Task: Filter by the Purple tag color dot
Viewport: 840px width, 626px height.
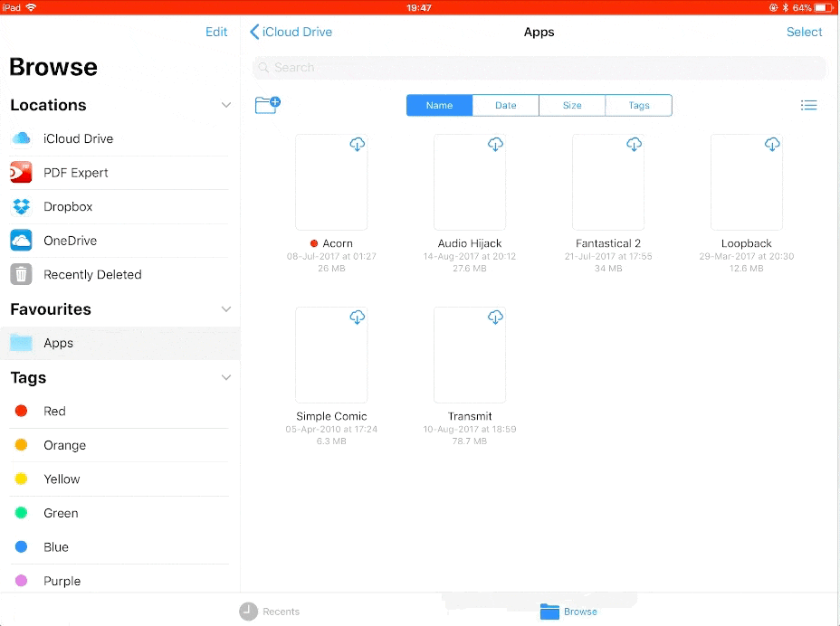Action: tap(22, 581)
